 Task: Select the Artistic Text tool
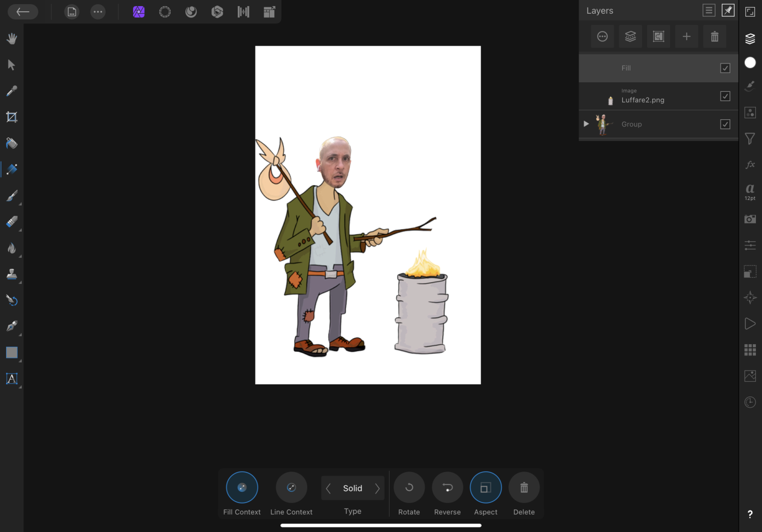pyautogui.click(x=12, y=379)
